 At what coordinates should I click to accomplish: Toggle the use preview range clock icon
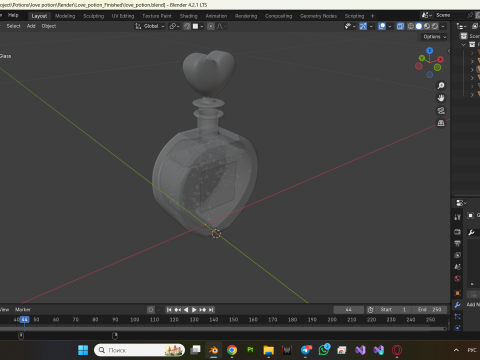(x=370, y=310)
